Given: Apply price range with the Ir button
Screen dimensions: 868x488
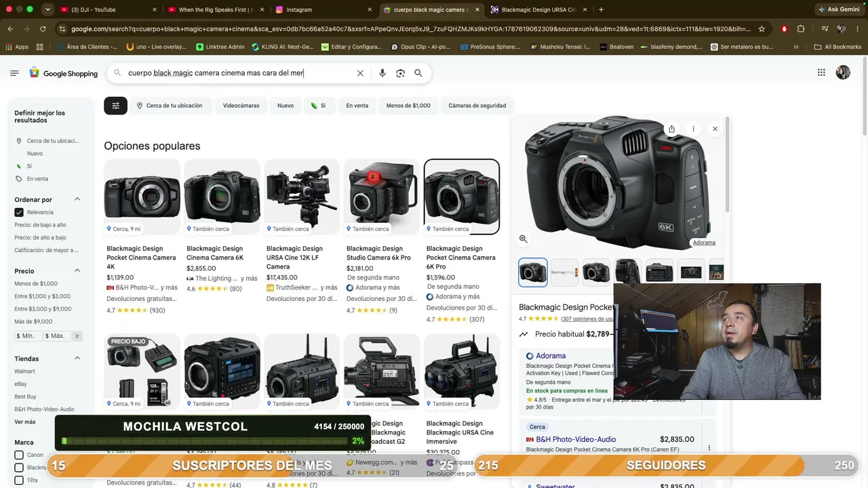Looking at the screenshot, I should 77,336.
